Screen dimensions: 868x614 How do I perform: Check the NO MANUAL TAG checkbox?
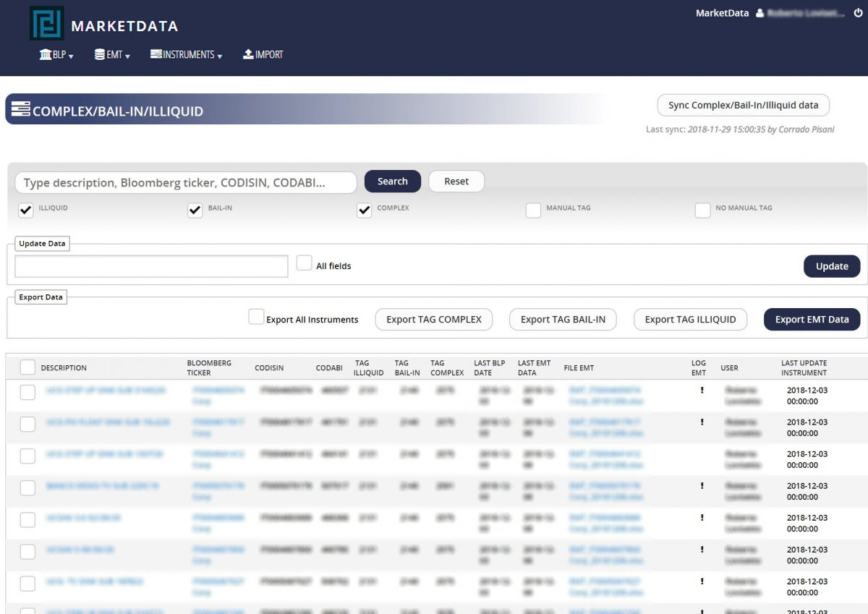(703, 210)
